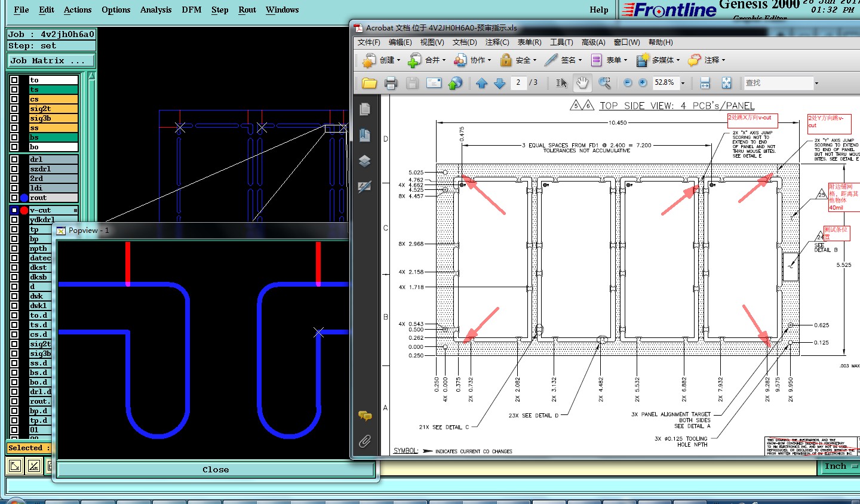
Task: Click the Close button in Popview
Action: click(x=216, y=470)
